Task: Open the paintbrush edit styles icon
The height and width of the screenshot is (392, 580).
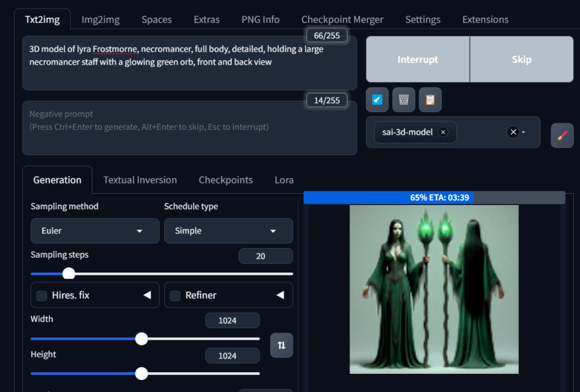Action: tap(562, 136)
